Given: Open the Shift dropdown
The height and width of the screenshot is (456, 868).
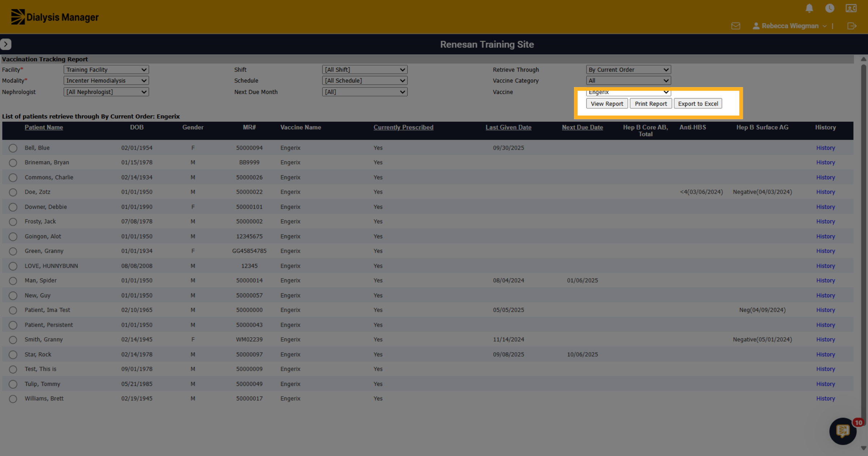Looking at the screenshot, I should click(365, 70).
